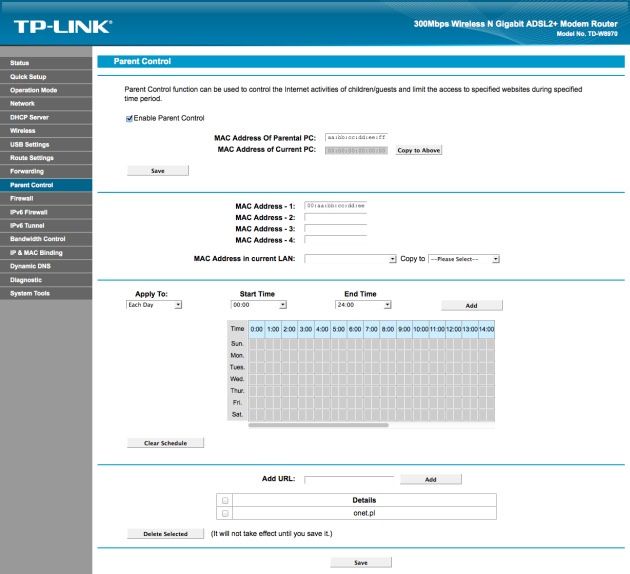Viewport: 630px width, 574px height.
Task: Click the 14:00 time column header
Action: (486, 329)
